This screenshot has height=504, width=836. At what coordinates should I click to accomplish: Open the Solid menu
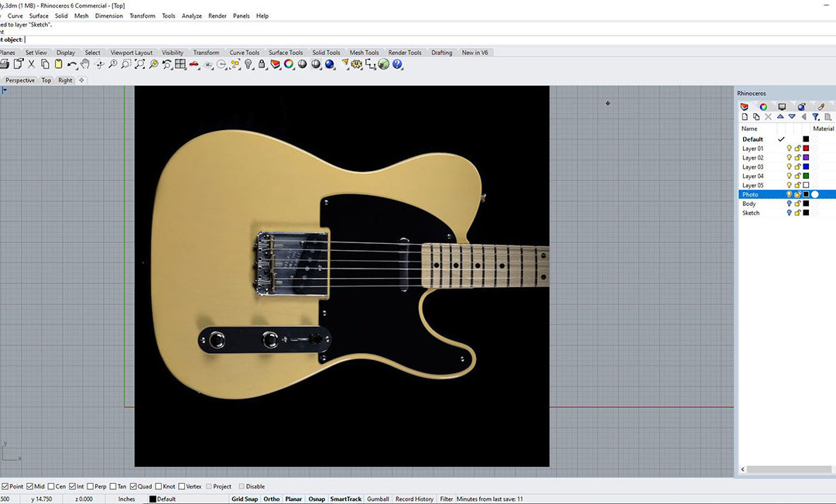click(61, 16)
